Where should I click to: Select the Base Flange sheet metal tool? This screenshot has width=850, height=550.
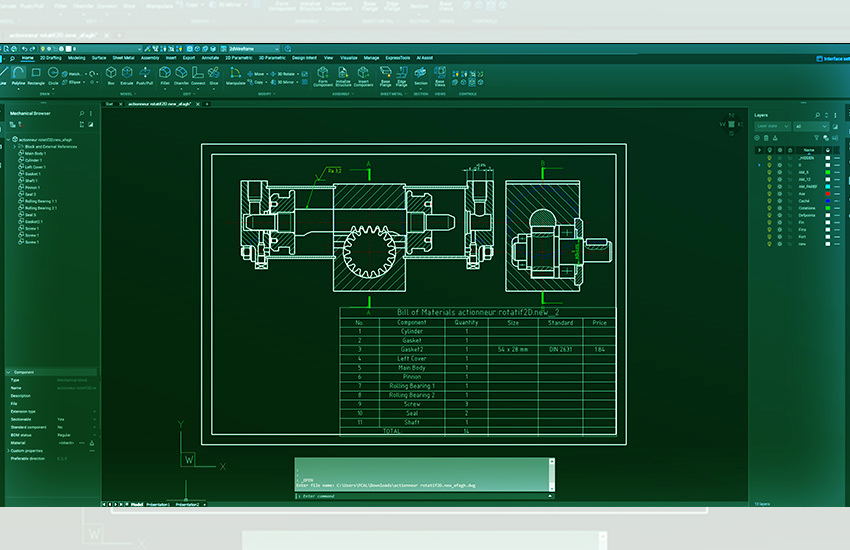point(385,76)
